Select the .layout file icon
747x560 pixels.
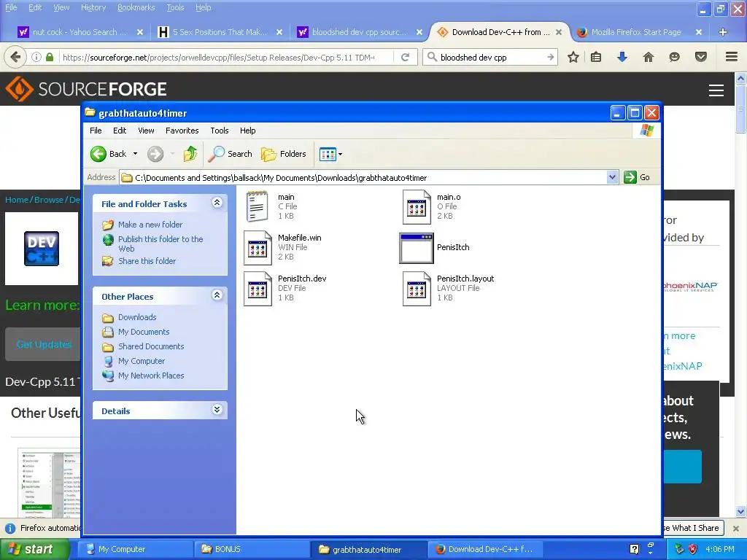point(417,289)
